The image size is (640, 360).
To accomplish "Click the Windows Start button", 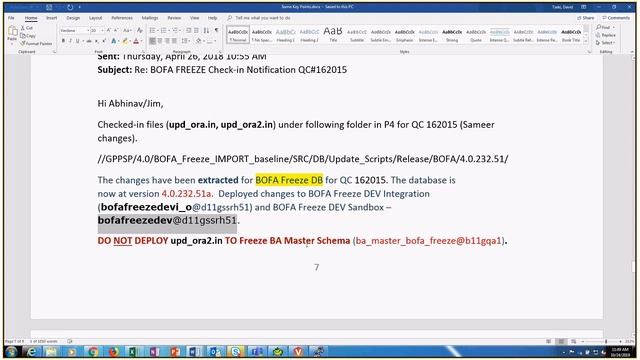I will point(11,351).
